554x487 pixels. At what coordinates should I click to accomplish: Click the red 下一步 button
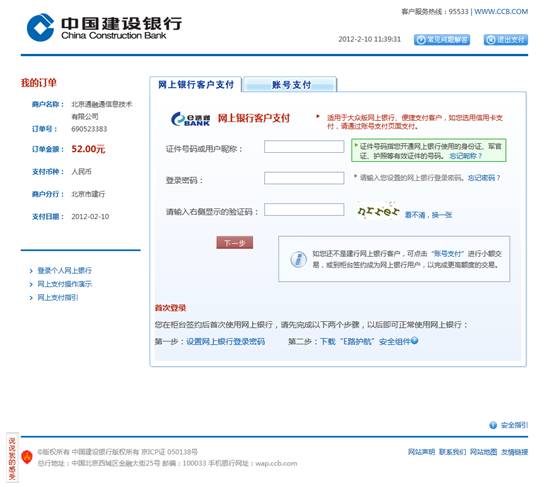point(235,243)
